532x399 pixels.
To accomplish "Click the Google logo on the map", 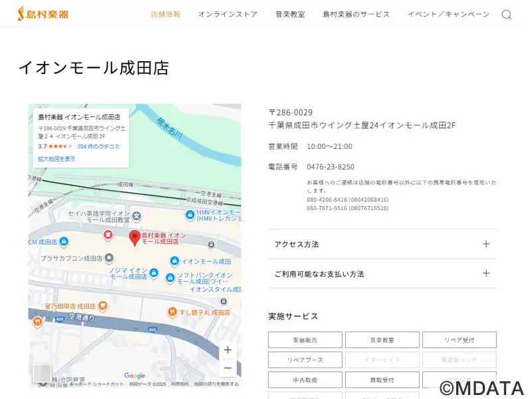I will point(135,375).
